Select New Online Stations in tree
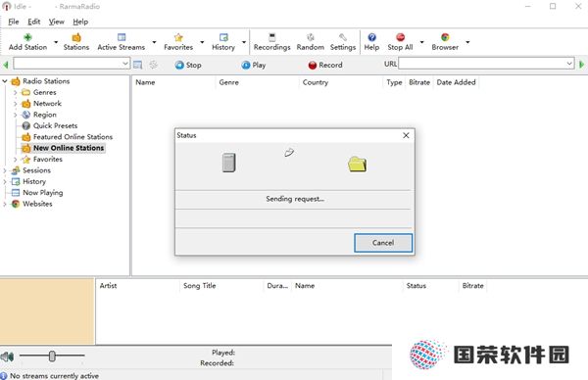The width and height of the screenshot is (588, 380). click(x=69, y=148)
